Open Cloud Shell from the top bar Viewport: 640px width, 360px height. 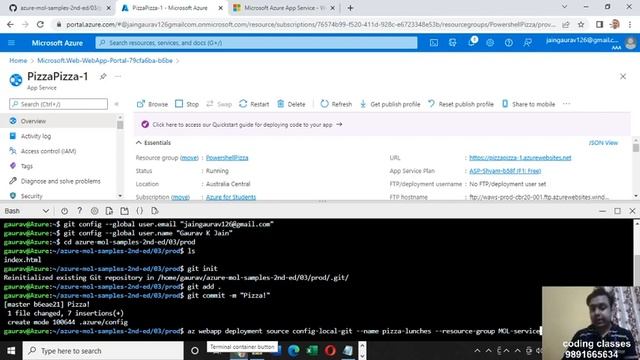(x=434, y=43)
